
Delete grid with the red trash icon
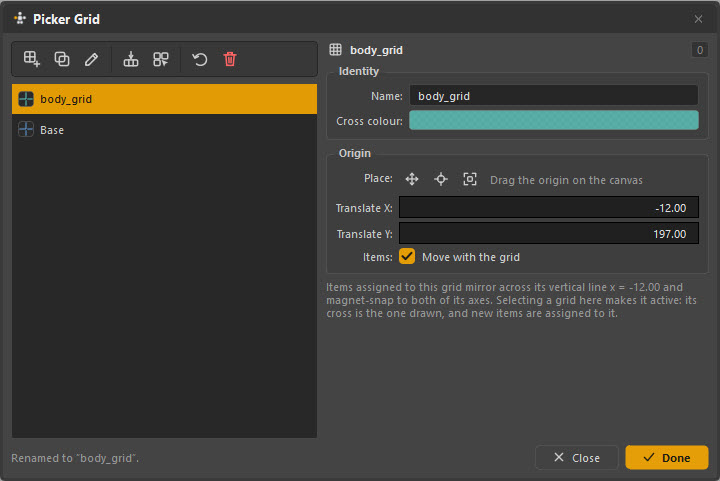[x=230, y=59]
